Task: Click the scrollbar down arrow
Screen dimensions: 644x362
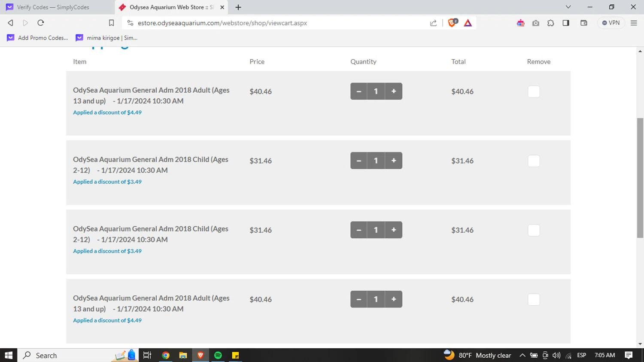Action: pos(640,344)
